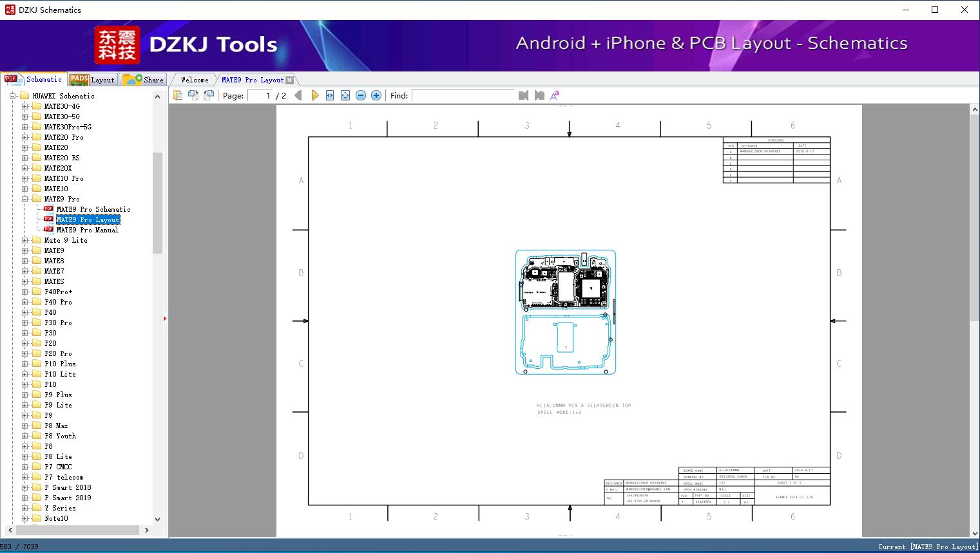
Task: Select the P10 Lite folder
Action: click(60, 374)
